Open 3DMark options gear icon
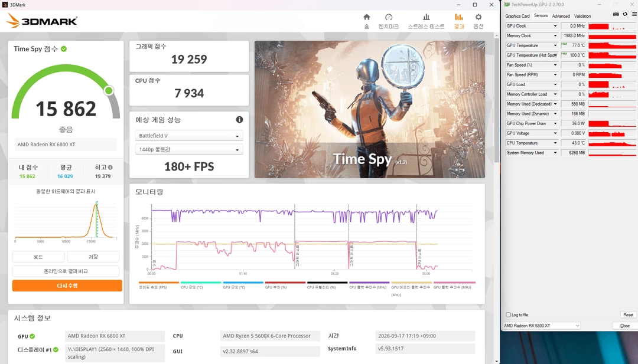Viewport: 638px width, 364px height. [479, 17]
